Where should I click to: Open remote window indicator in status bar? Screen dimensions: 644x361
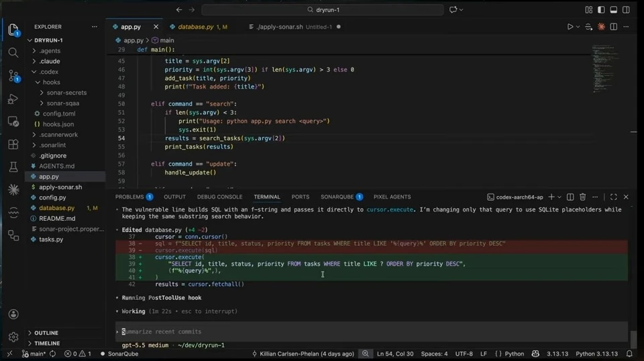click(9, 354)
